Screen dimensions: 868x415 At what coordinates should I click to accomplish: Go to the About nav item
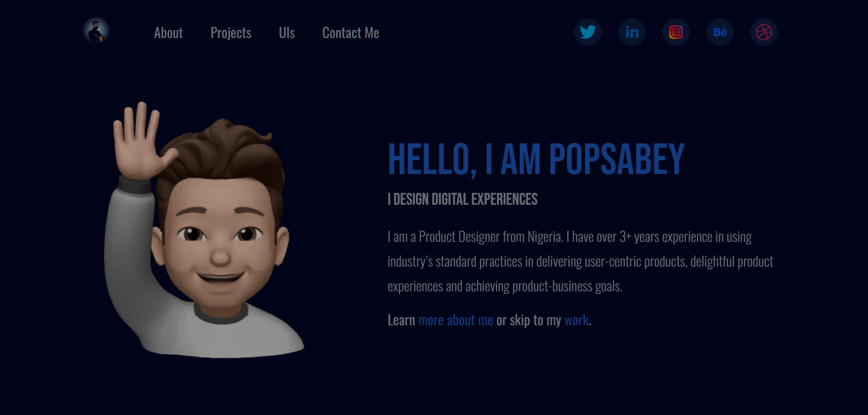[168, 33]
